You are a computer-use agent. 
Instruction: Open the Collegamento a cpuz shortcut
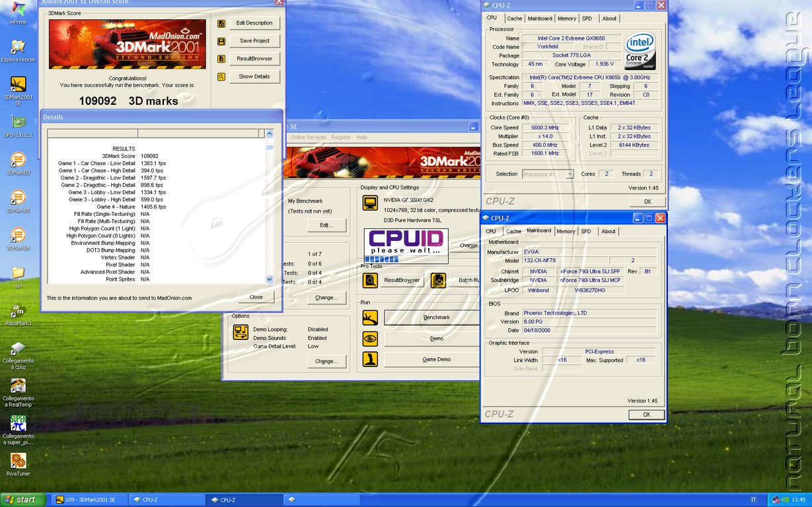pos(18,355)
